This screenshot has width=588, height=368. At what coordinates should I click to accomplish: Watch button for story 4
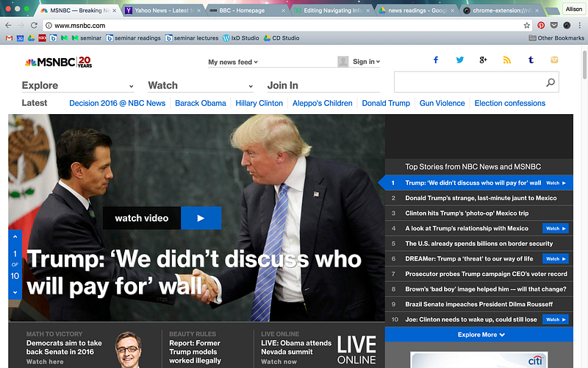pyautogui.click(x=556, y=228)
